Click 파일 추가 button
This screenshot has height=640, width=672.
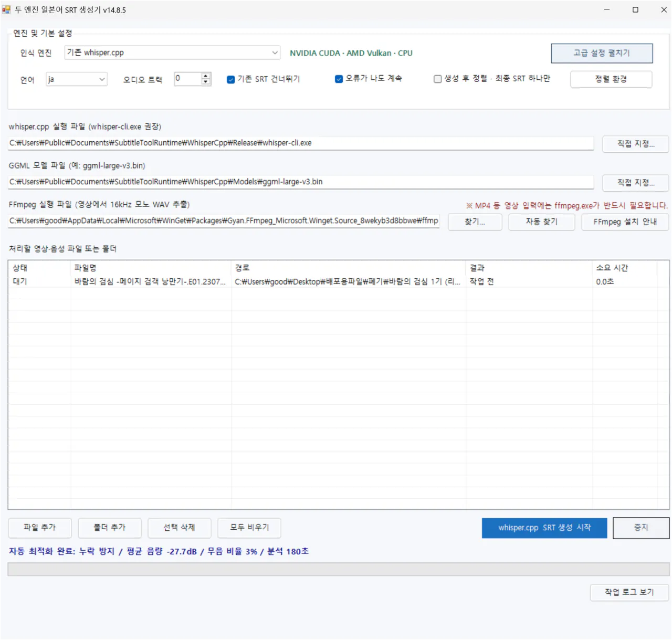pyautogui.click(x=40, y=528)
